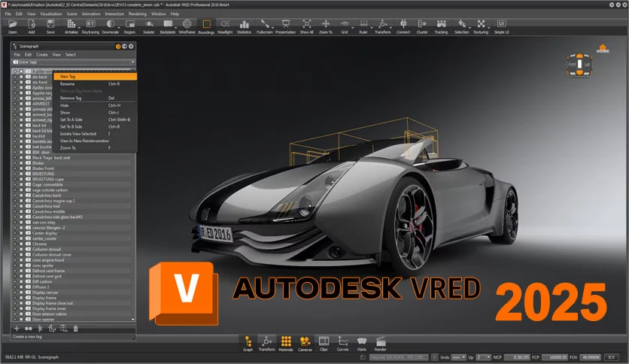The image size is (629, 364).
Task: Click the Isolate toolbar icon
Action: click(149, 24)
